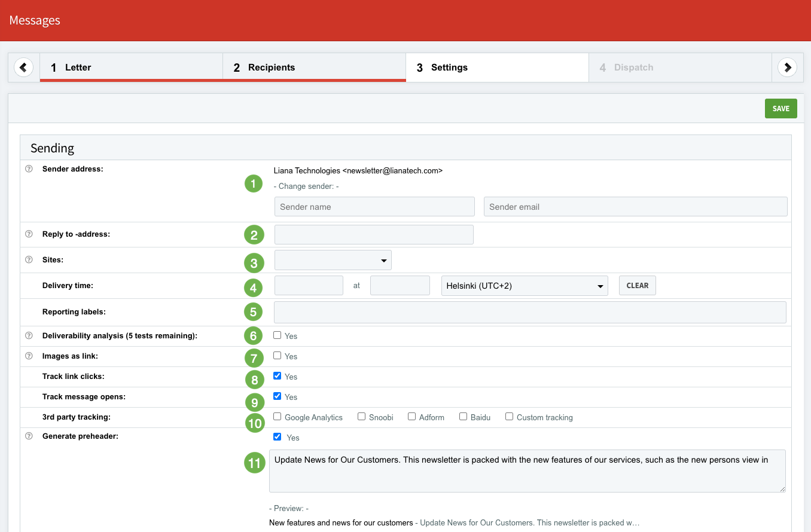
Task: Open help icon next to Sites
Action: pyautogui.click(x=29, y=260)
